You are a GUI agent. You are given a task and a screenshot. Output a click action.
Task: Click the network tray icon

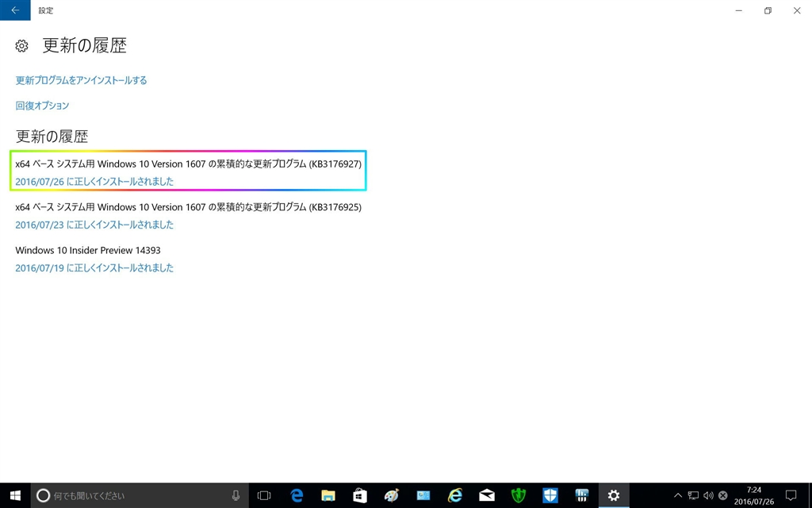tap(693, 495)
